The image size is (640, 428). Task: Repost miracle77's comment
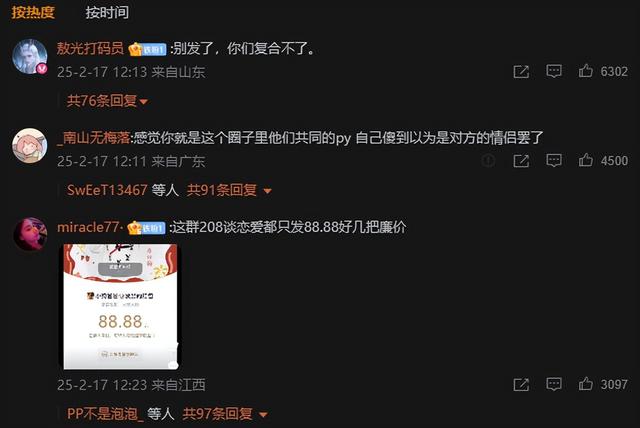point(521,384)
